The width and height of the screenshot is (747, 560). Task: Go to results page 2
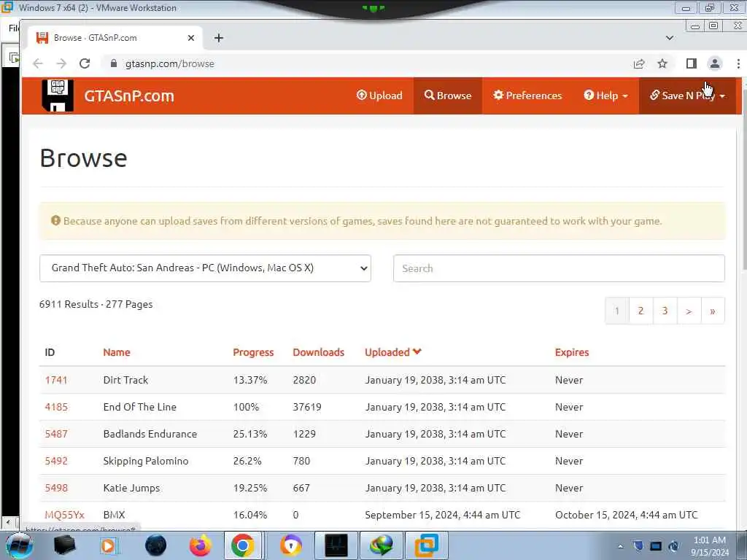click(x=640, y=311)
